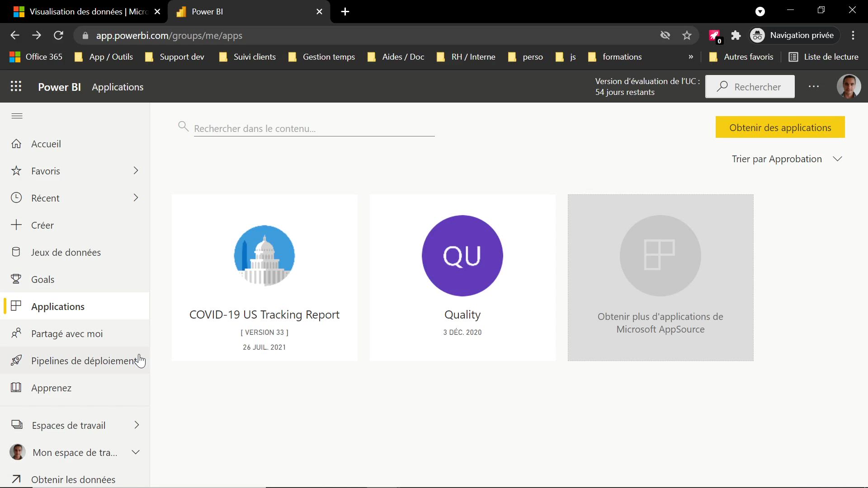Open the App / Outils bookmark folder
Image resolution: width=868 pixels, height=488 pixels.
(104, 57)
